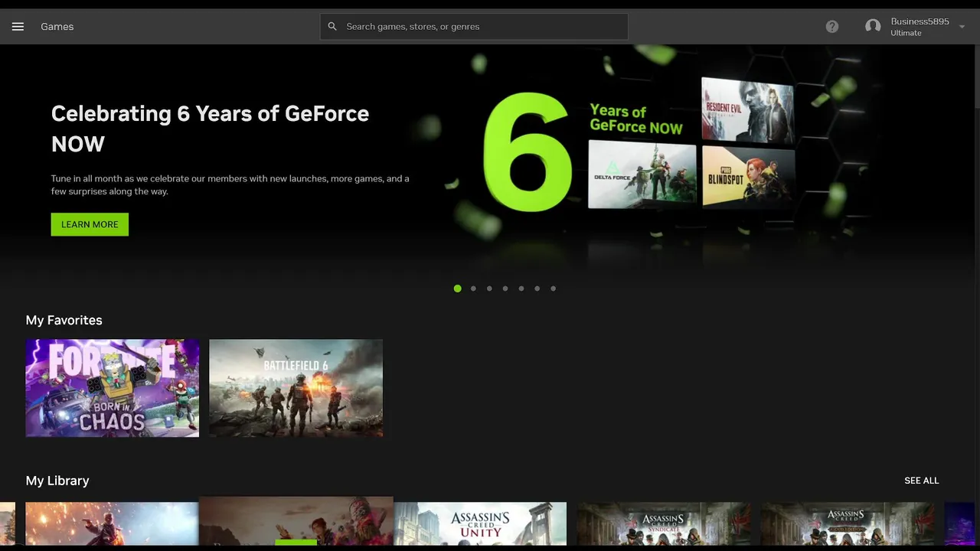Expand the account dropdown arrow
This screenshot has height=551, width=980.
point(962,27)
